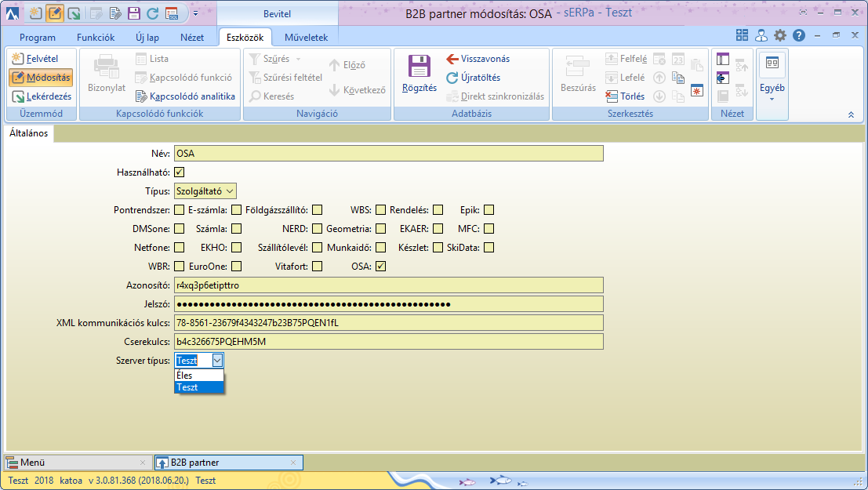Check the WBS checkbox
The height and width of the screenshot is (490, 868).
[x=380, y=210]
